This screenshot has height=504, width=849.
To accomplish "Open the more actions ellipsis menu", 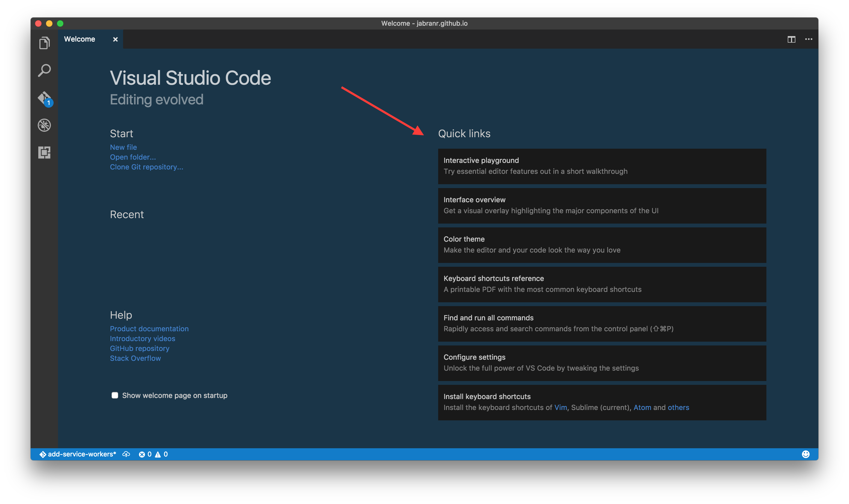I will coord(809,39).
